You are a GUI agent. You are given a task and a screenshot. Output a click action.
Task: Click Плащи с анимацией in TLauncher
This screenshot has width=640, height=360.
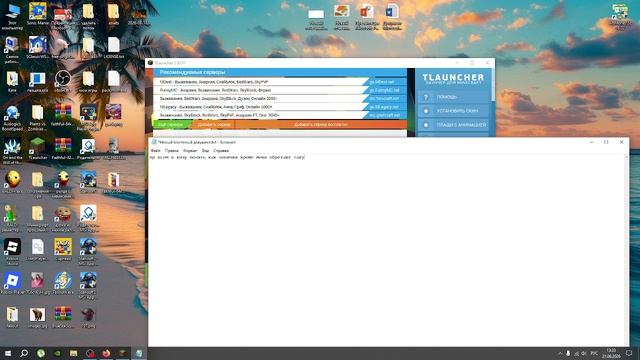pos(454,124)
